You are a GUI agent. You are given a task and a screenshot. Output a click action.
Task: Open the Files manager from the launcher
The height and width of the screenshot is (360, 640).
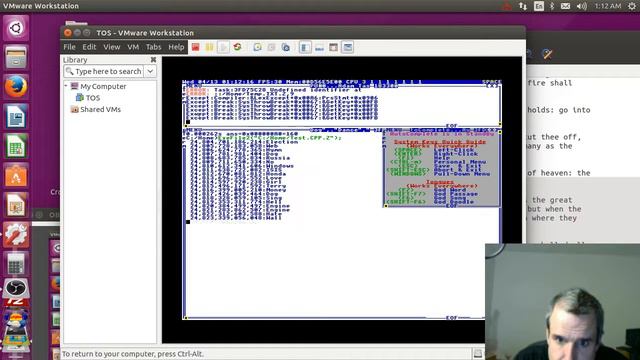point(16,58)
